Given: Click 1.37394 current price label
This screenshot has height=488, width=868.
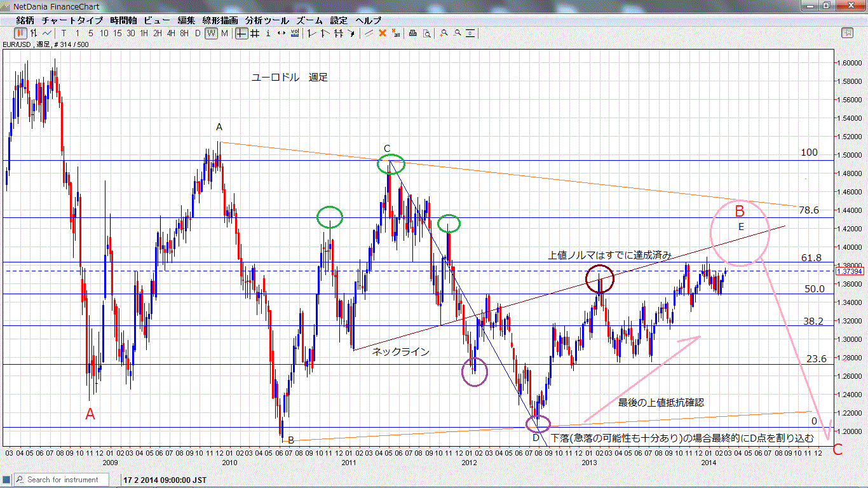Looking at the screenshot, I should pyautogui.click(x=850, y=271).
